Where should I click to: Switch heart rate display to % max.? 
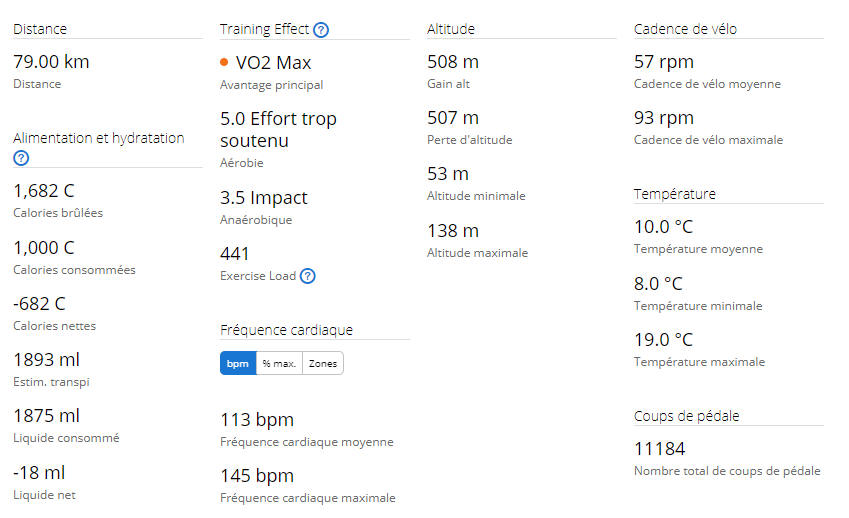click(x=279, y=363)
